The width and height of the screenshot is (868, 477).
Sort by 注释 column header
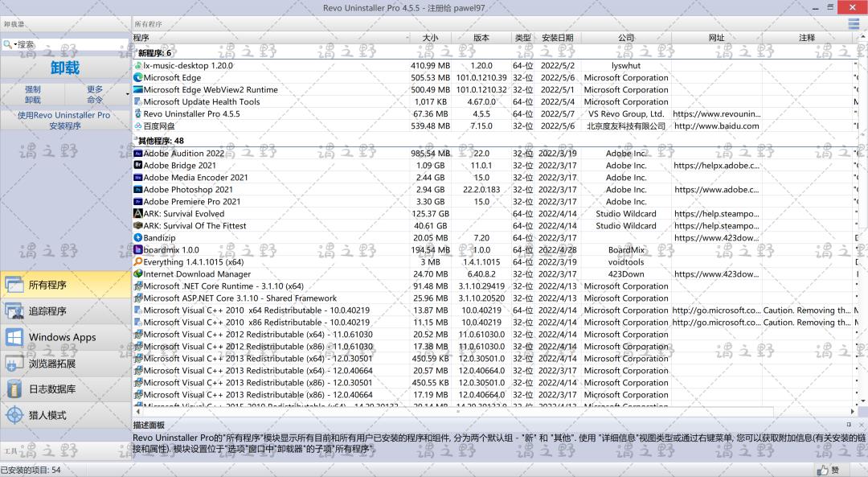click(x=807, y=38)
